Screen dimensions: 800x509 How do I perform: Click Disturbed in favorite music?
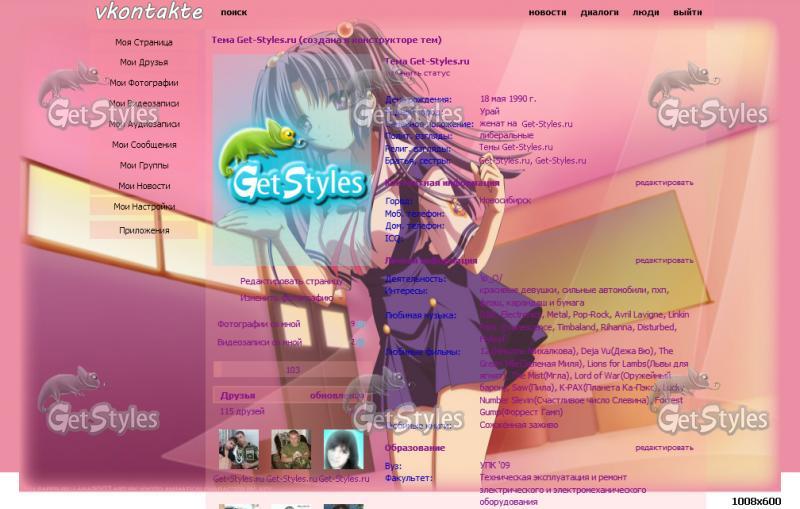(656, 327)
